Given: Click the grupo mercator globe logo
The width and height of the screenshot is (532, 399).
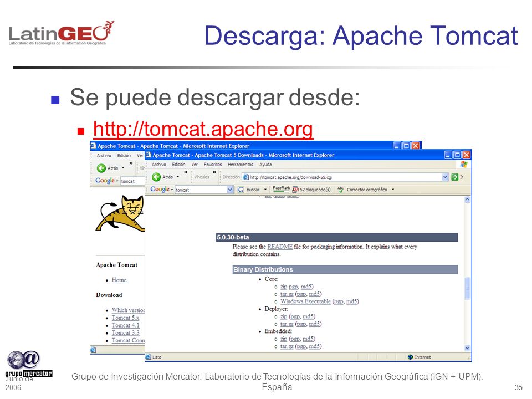Looking at the screenshot, I should (28, 364).
